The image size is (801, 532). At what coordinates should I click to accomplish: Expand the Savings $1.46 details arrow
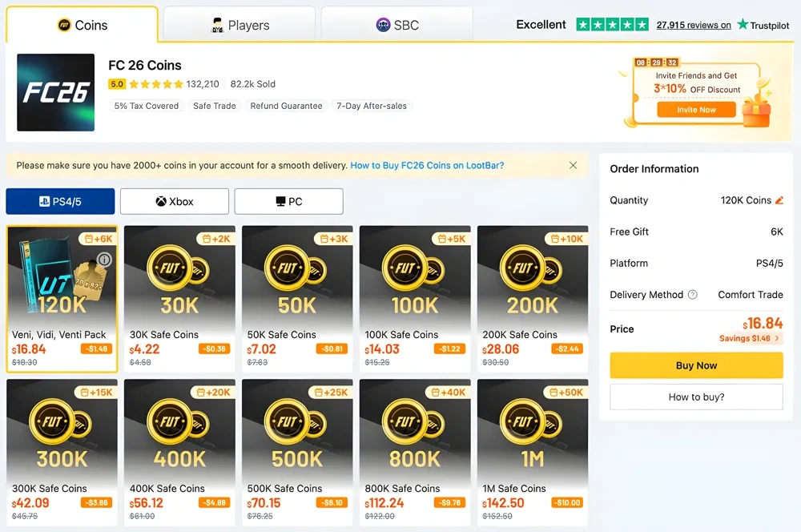pyautogui.click(x=777, y=339)
